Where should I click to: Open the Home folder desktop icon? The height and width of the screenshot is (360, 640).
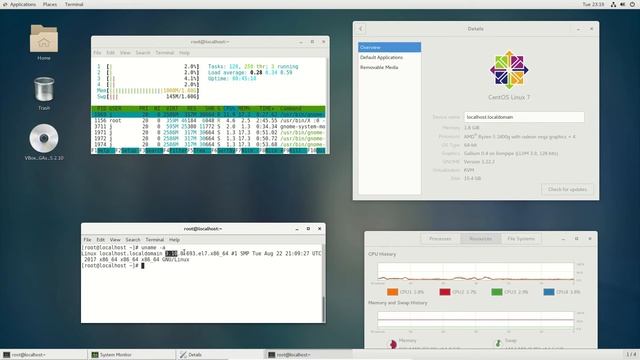point(44,39)
